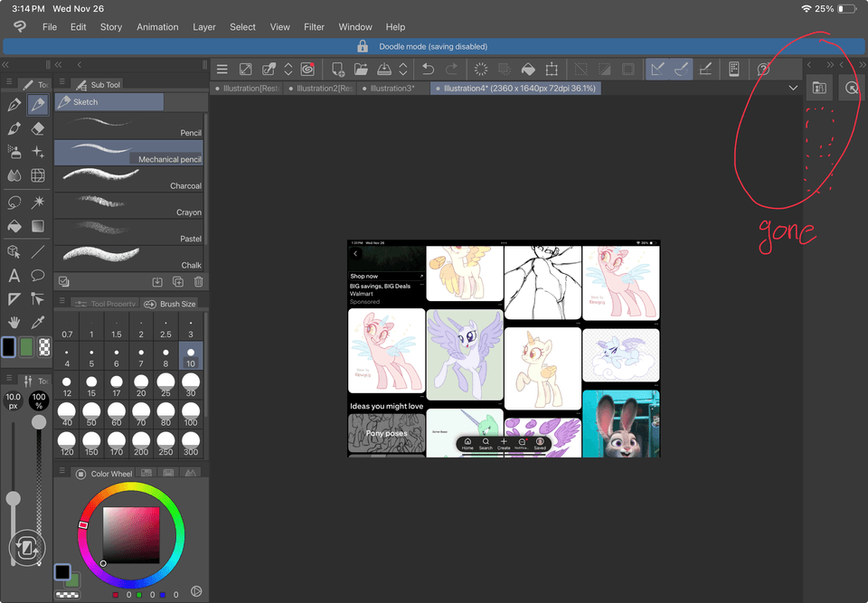Select the Eraser tool
868x603 pixels.
(38, 128)
